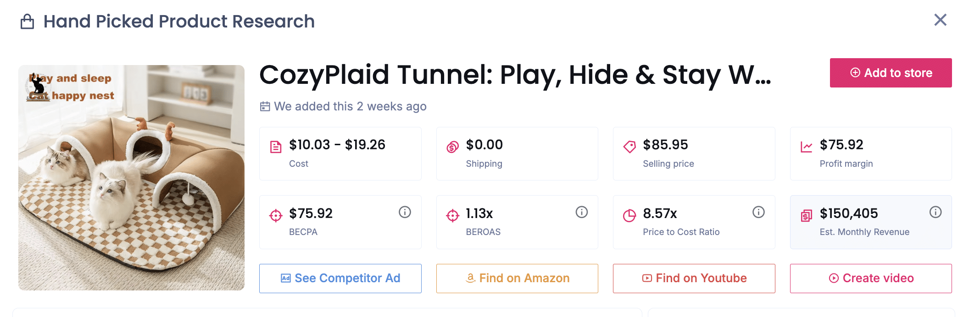Click the target icon next to BEROAS
Screen dimensions: 980x317
pos(452,214)
